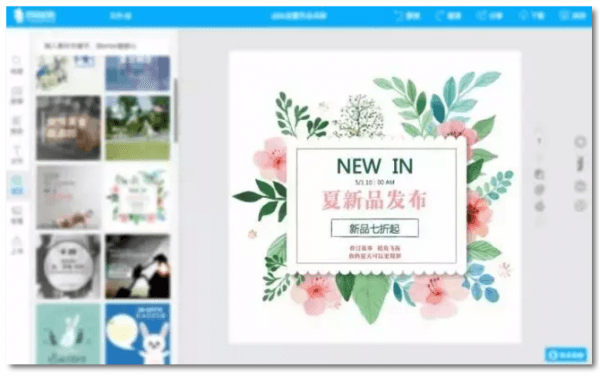
Task: Select the highlighted teal sidebar tab
Action: [x=17, y=184]
